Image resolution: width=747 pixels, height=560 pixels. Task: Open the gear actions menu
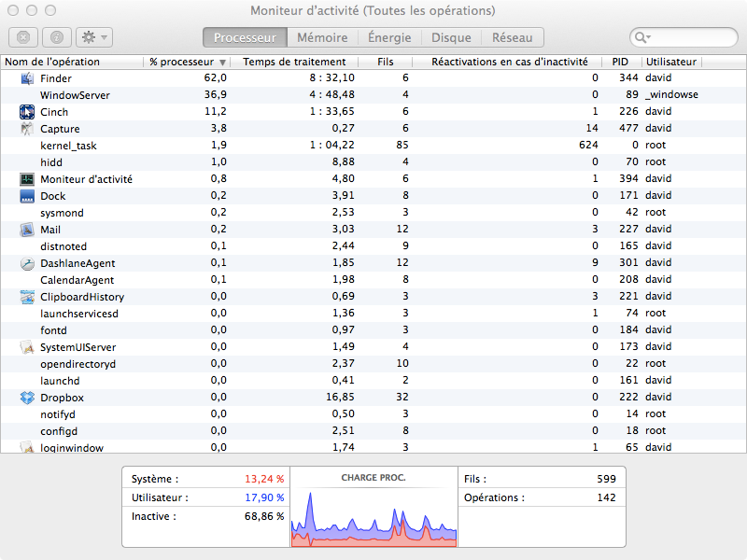[94, 37]
